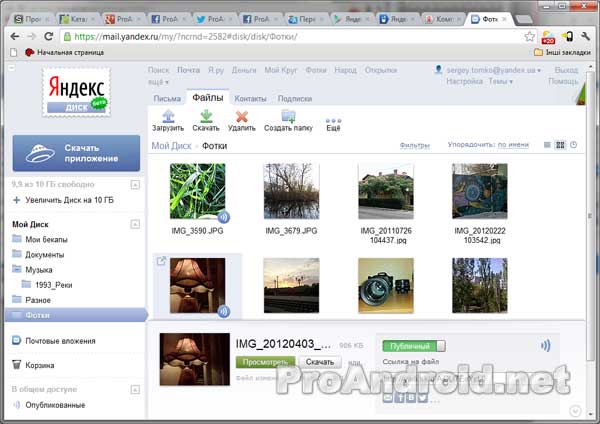Share link on Facebook icon
Image resolution: width=600 pixels, height=424 pixels.
pyautogui.click(x=399, y=398)
